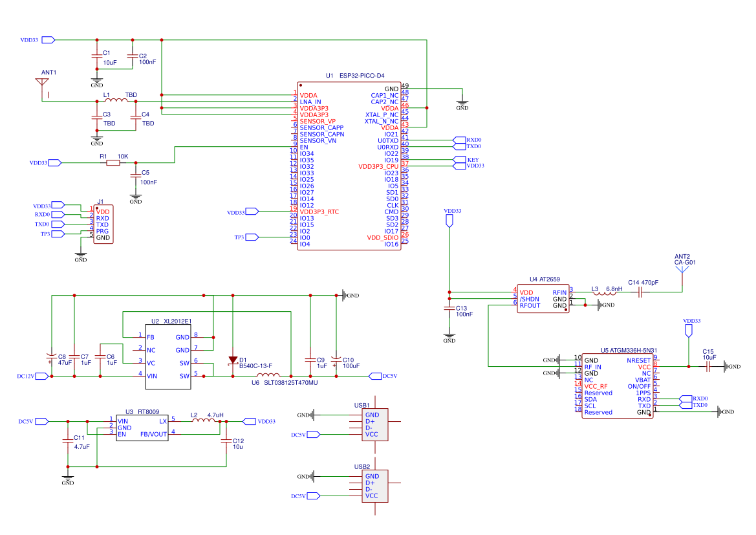Screen dimensions: 756x535
Task: Select the U0RXD pin label
Action: [388, 147]
